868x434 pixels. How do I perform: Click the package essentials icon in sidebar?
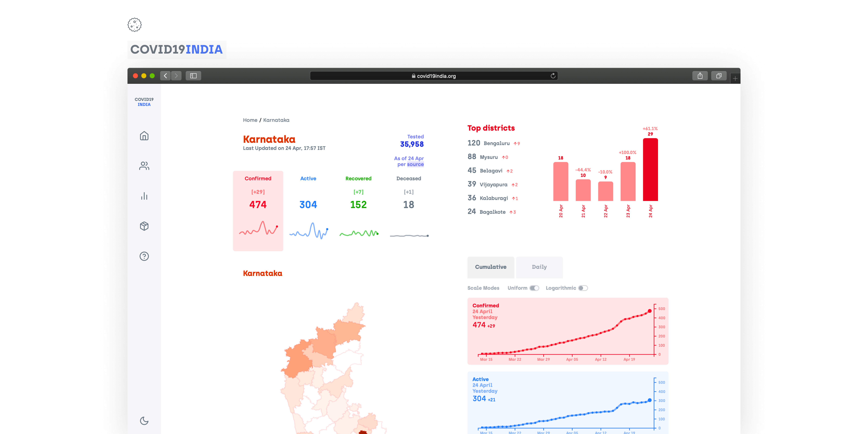144,226
